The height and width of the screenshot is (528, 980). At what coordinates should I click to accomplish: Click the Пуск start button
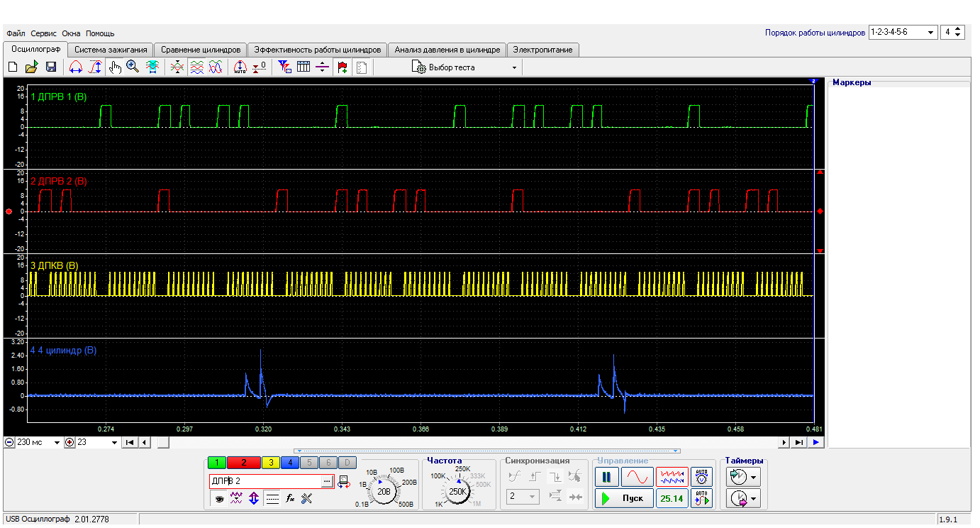624,498
